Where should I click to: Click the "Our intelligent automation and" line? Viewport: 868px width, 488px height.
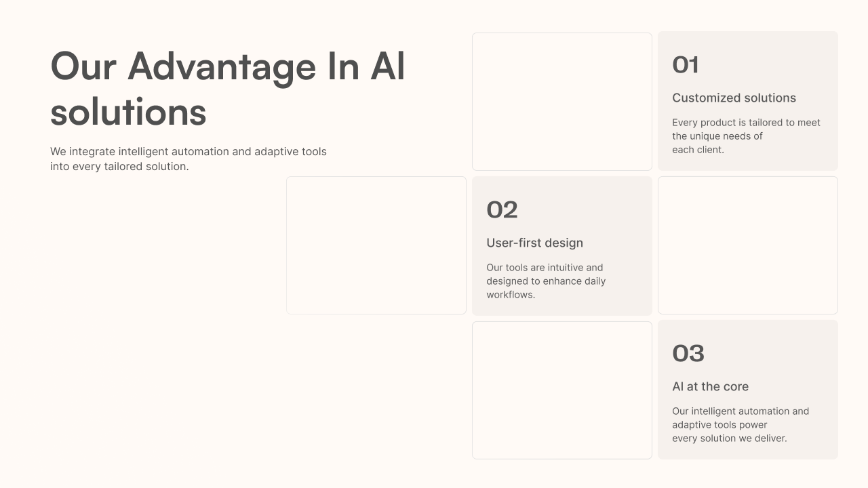pyautogui.click(x=741, y=411)
